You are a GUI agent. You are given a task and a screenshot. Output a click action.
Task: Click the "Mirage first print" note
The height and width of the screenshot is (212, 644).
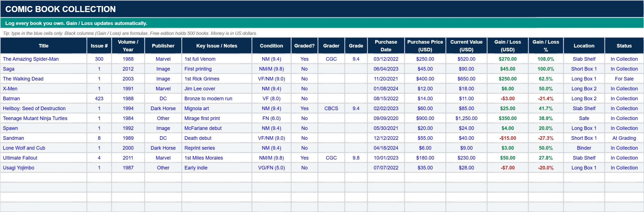tap(217, 118)
